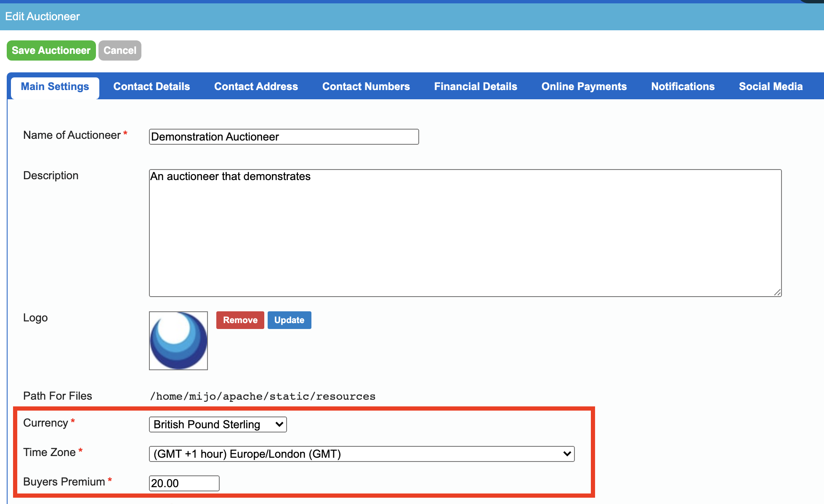Open the Social Media tab
This screenshot has height=504, width=824.
tap(771, 87)
